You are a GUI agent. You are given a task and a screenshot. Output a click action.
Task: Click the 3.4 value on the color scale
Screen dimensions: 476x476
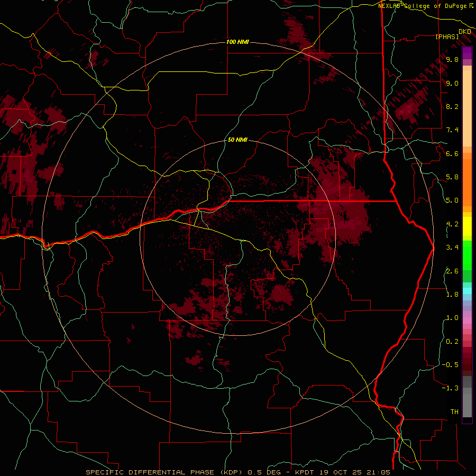[x=452, y=248]
